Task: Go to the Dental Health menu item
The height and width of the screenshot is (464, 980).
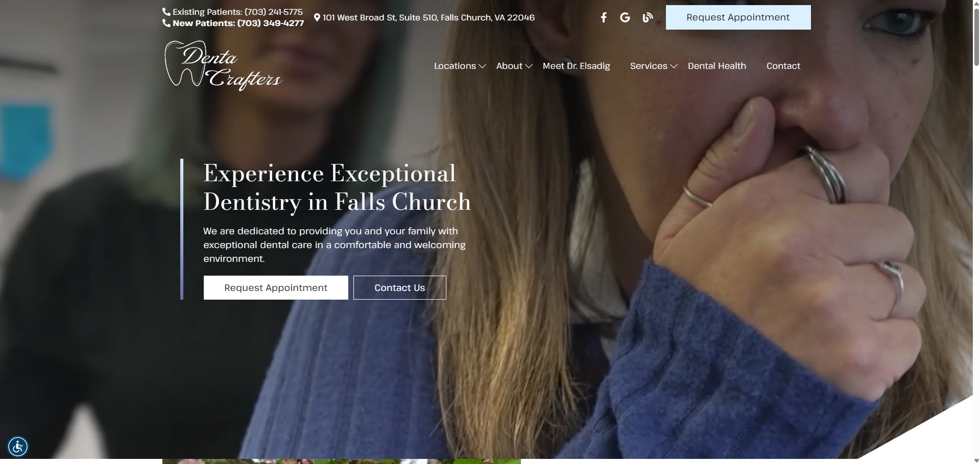Action: pyautogui.click(x=716, y=66)
